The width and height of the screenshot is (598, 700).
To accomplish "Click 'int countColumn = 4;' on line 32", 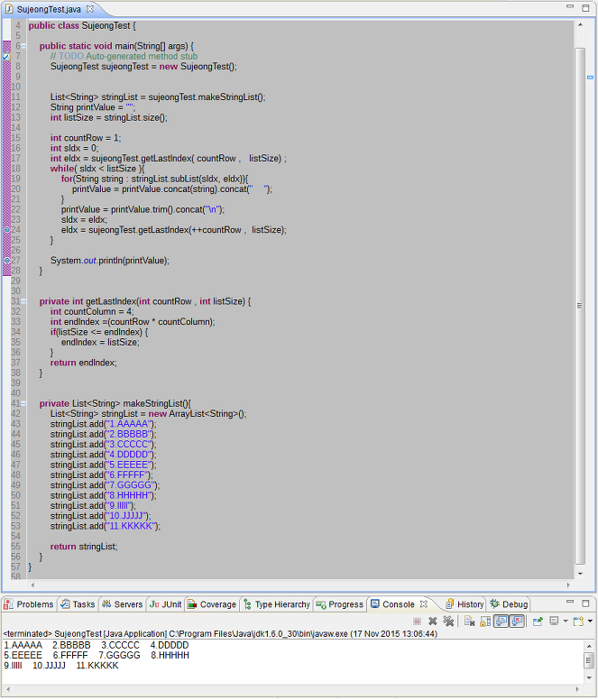I will click(92, 311).
